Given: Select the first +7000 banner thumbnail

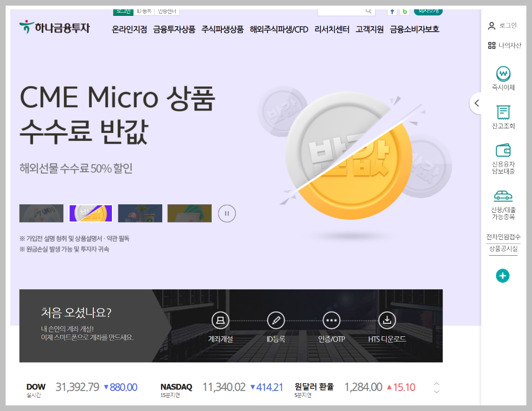Looking at the screenshot, I should point(41,214).
